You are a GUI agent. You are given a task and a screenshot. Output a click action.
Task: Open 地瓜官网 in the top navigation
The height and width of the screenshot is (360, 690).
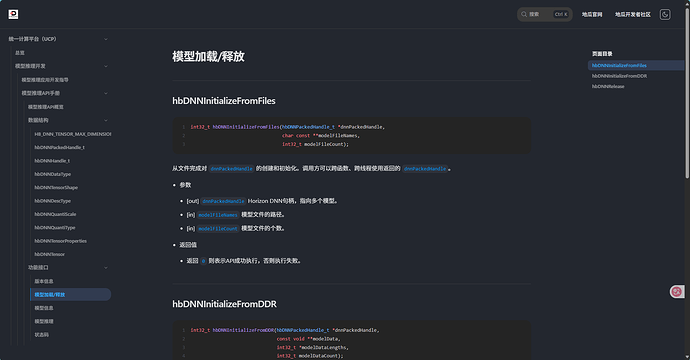pyautogui.click(x=592, y=15)
